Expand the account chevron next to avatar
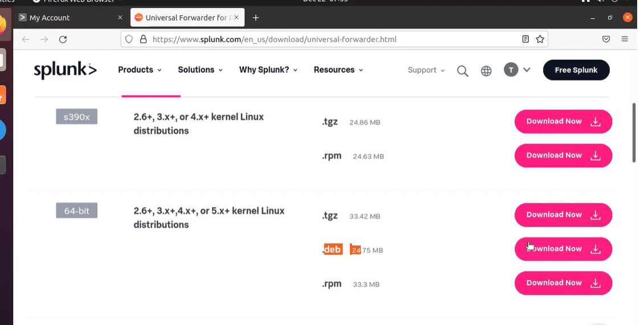 point(527,70)
